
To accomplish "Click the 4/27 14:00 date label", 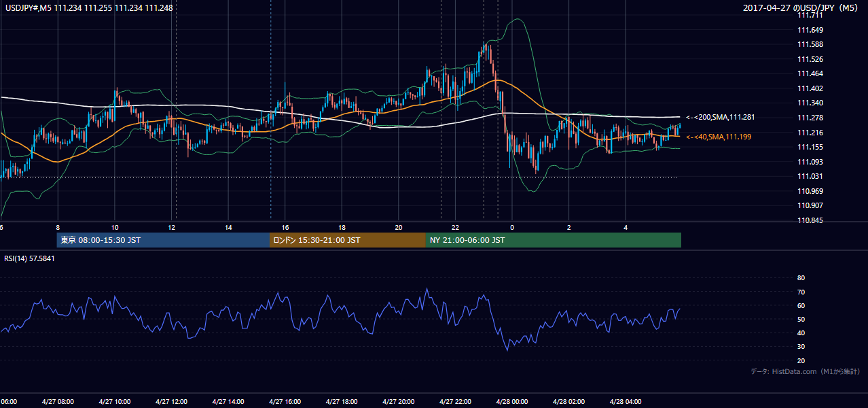I will point(228,401).
